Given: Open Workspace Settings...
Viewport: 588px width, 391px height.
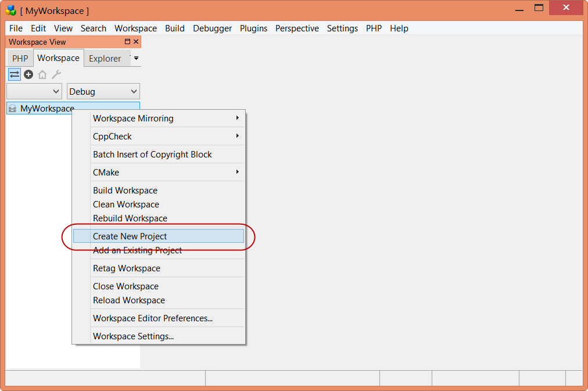Looking at the screenshot, I should [x=159, y=336].
